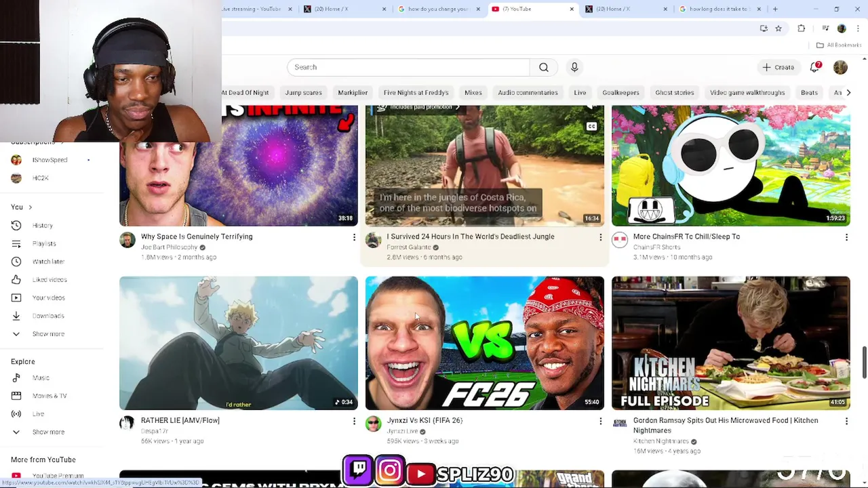This screenshot has height=488, width=868.
Task: Open options for Jynxzi Vs KSI video
Action: click(x=600, y=422)
